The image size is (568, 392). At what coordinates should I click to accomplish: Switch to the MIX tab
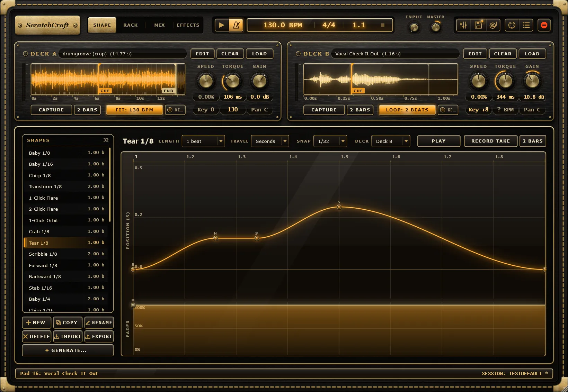click(159, 25)
